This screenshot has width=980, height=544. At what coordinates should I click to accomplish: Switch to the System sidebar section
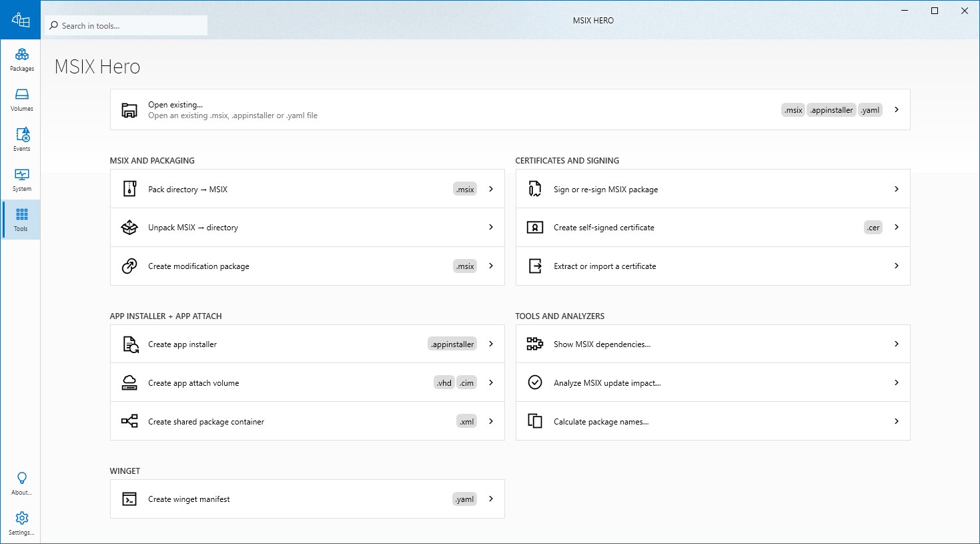click(21, 180)
